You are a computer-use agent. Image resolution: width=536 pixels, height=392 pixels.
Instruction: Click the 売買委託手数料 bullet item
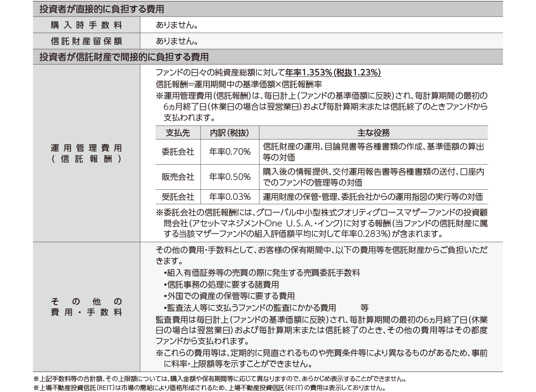[261, 273]
